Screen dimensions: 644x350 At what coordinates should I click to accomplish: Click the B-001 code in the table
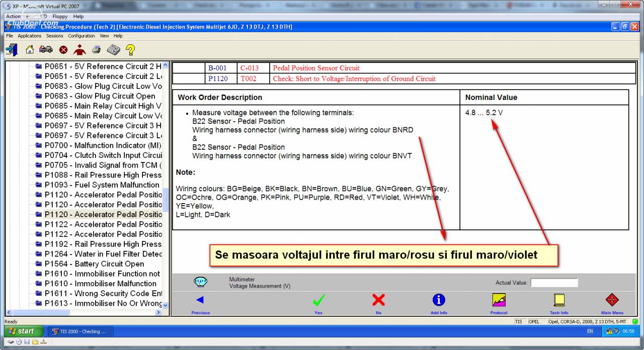[x=217, y=68]
